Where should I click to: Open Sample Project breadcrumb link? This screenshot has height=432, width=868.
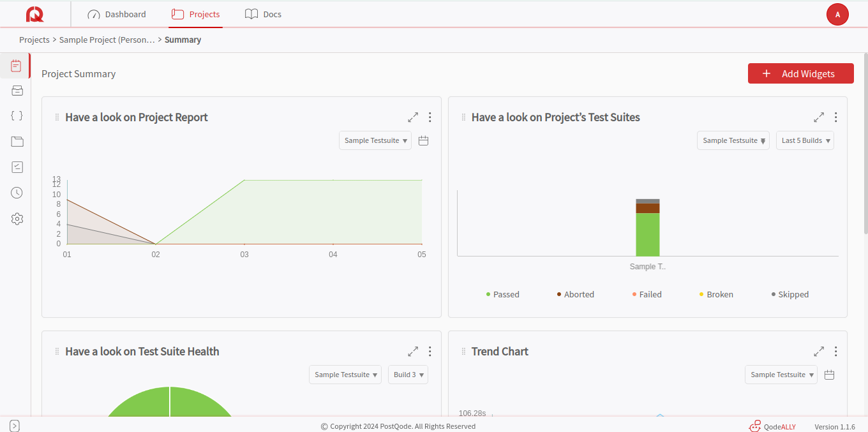[x=107, y=40]
